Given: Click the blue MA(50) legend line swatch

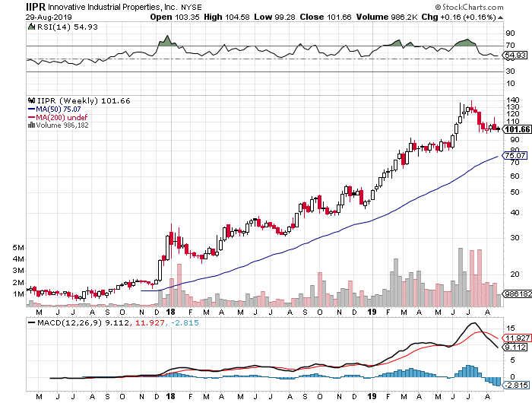Looking at the screenshot, I should 32,109.
